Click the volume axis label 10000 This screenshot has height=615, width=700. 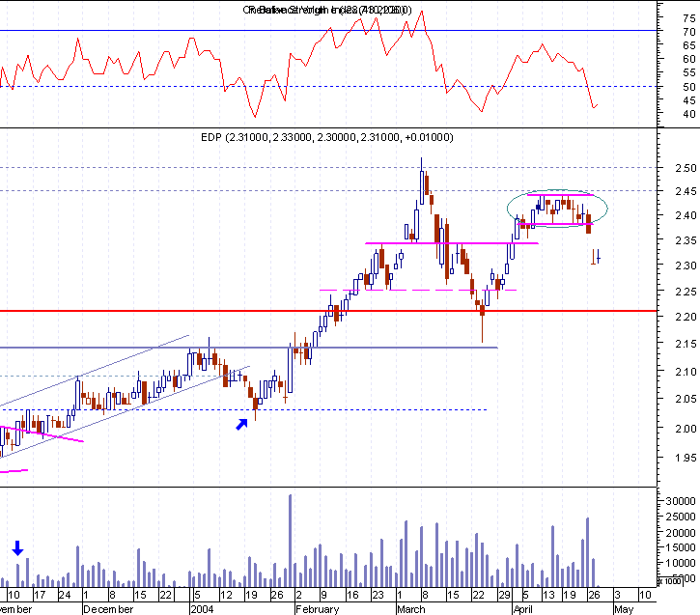(681, 563)
